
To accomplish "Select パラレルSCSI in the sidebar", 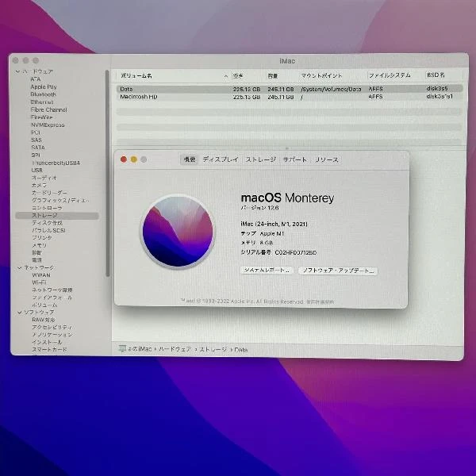I will [x=48, y=230].
